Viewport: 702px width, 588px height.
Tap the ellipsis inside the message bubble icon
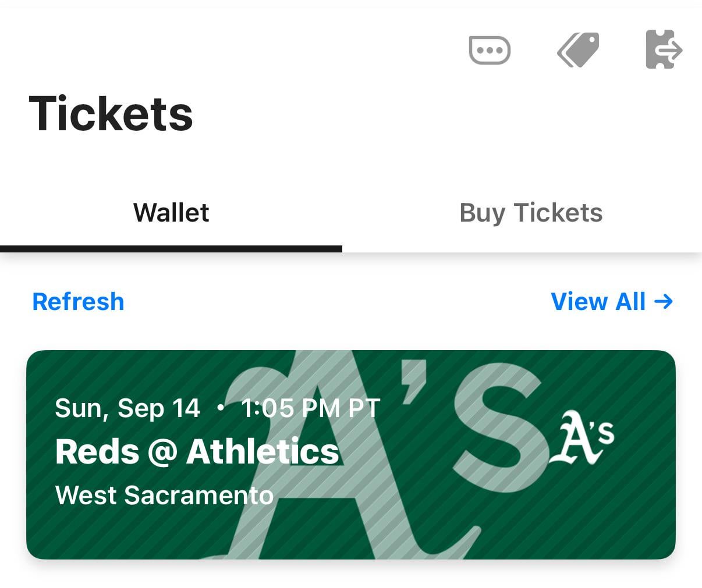489,50
